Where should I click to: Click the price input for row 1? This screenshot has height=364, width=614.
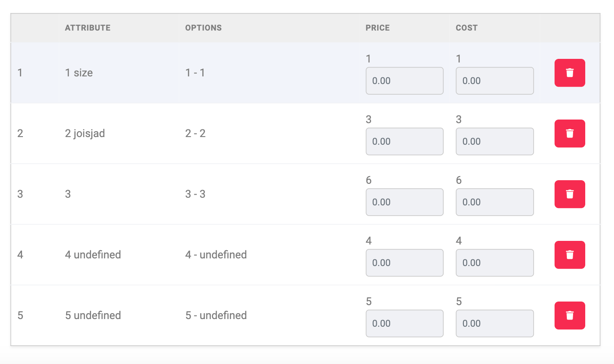[404, 81]
